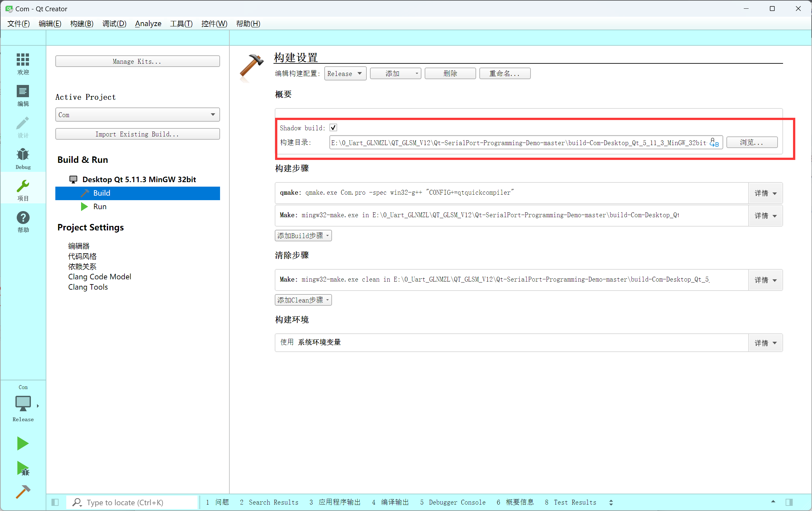Screen dimensions: 812x511
Task: Open the 添加Clean步骤 dropdown
Action: coord(303,300)
